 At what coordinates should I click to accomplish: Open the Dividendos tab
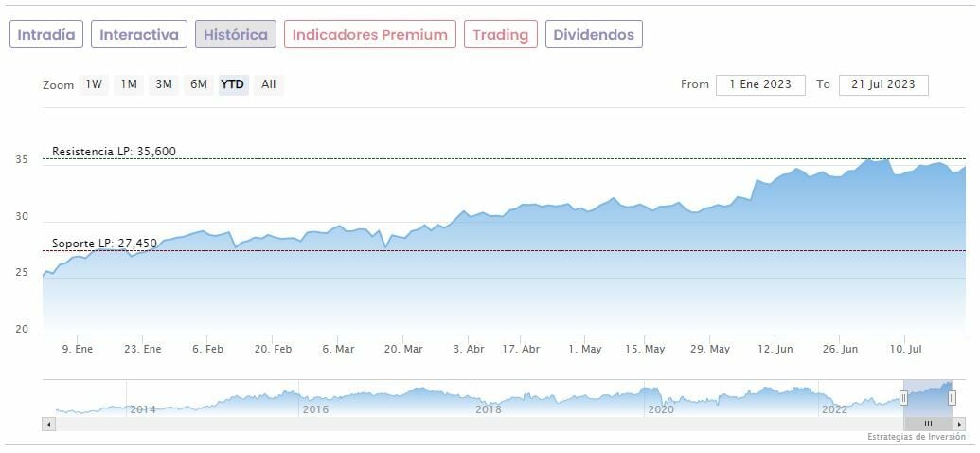pos(594,35)
